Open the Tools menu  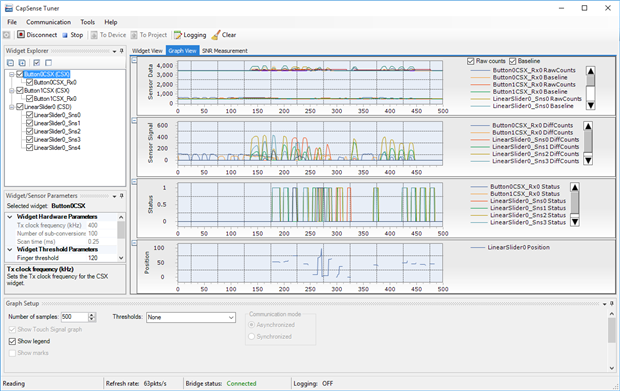click(x=87, y=22)
